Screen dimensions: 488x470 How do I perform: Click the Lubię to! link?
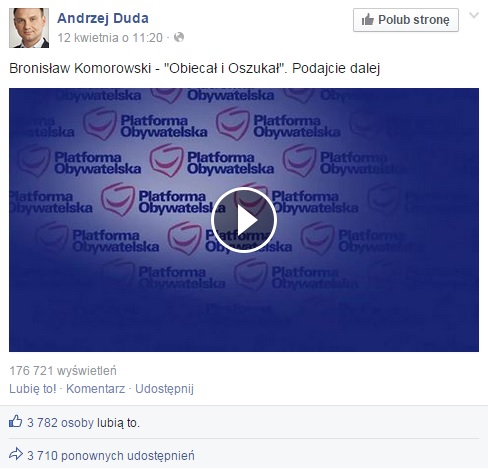tap(33, 389)
